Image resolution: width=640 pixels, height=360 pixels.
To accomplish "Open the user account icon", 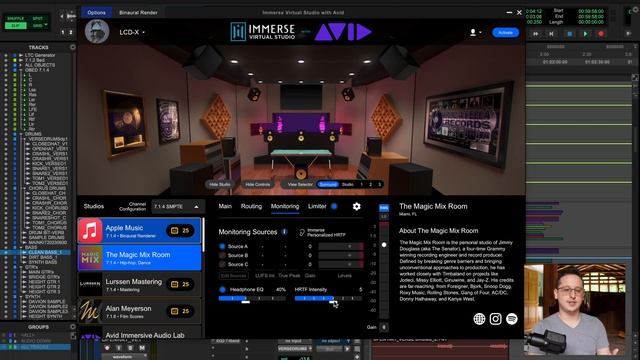I will (473, 32).
